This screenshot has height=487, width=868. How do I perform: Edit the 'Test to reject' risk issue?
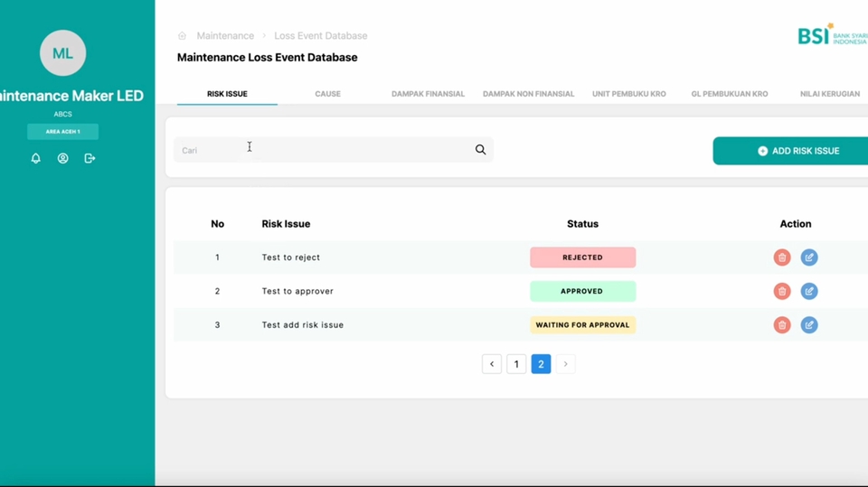click(x=809, y=258)
